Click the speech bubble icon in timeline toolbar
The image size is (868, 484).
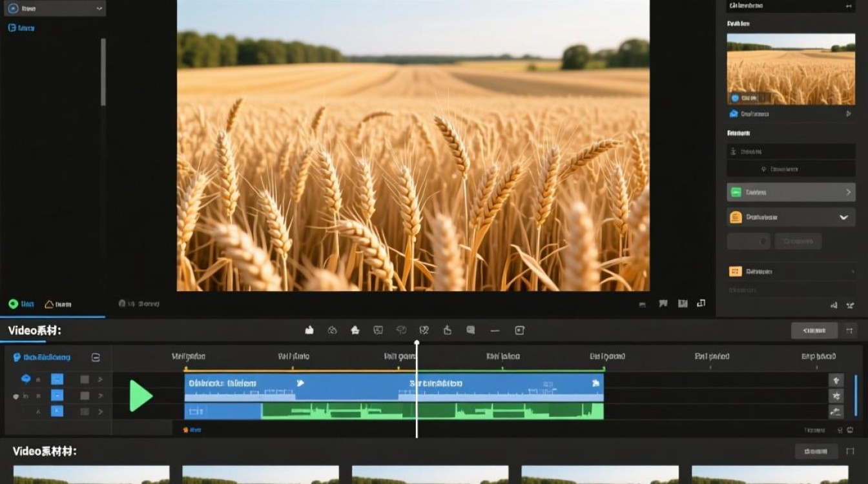[471, 330]
